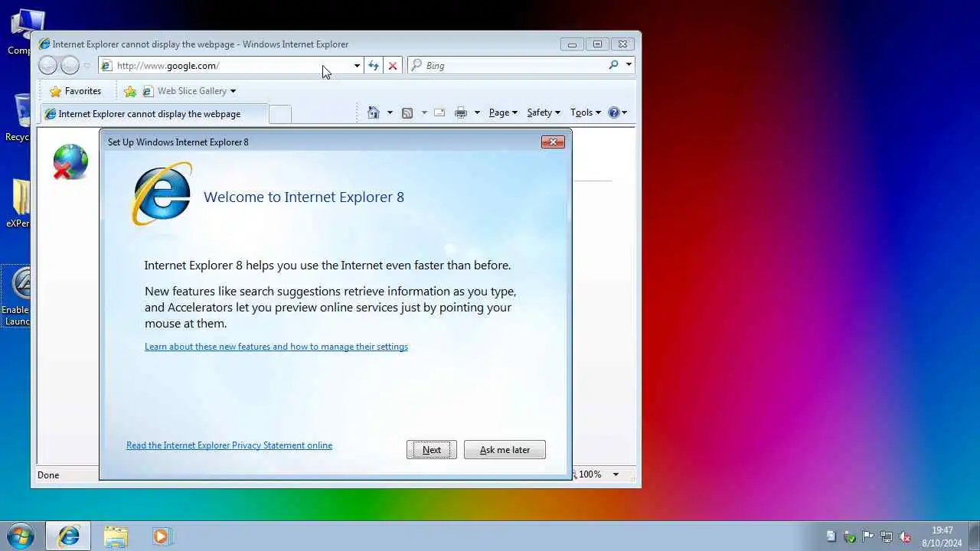Click the Action Center flag tray icon
Screen dimensions: 980x551
point(868,536)
